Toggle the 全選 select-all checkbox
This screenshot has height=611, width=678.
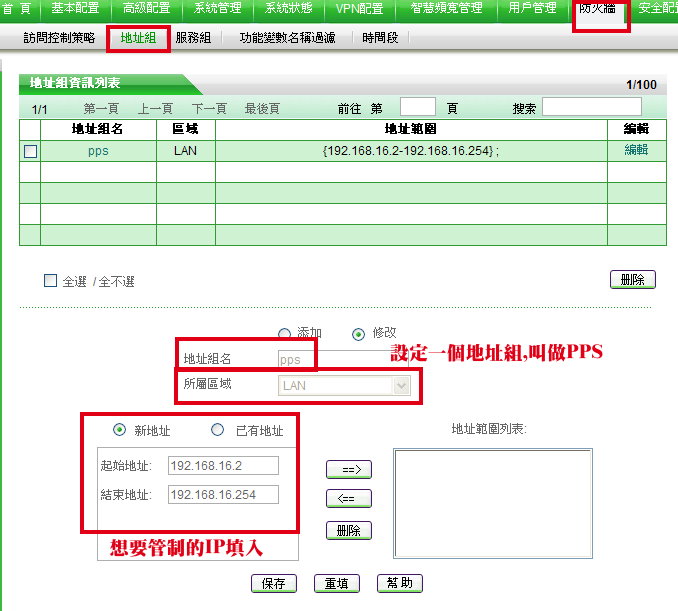click(50, 281)
